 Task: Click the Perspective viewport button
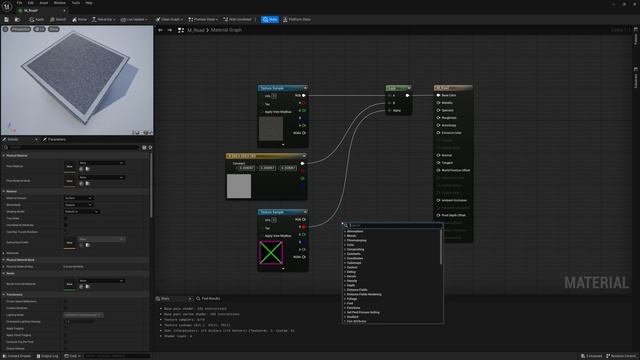click(20, 29)
